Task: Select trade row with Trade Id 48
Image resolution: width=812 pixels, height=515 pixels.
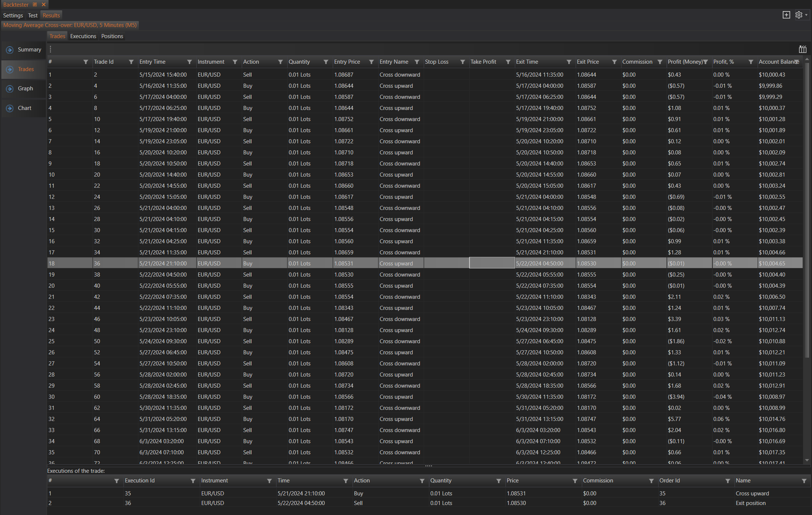Action: click(97, 330)
